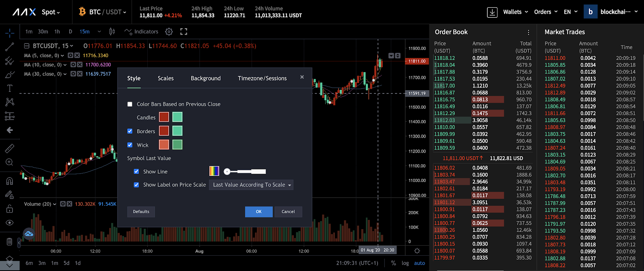
Task: Switch to the Background tab
Action: click(206, 79)
